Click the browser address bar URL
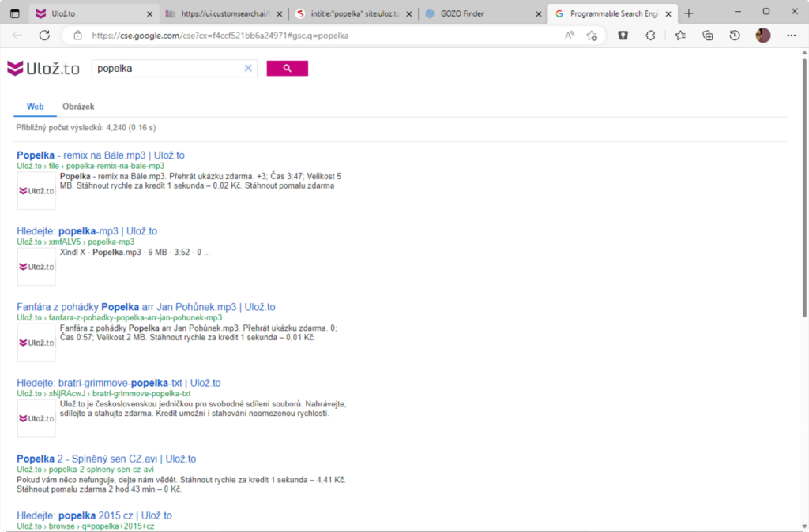Screen dimensions: 809x532 [220, 36]
